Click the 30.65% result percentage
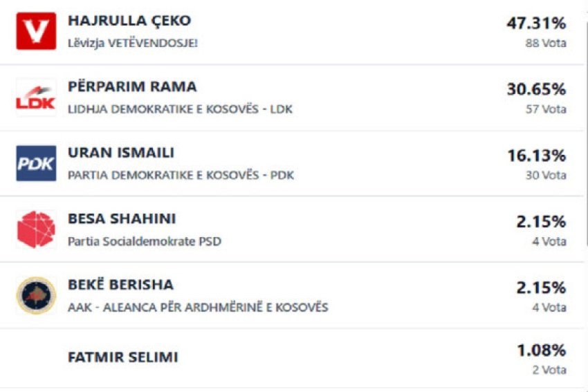This screenshot has height=392, width=588. [536, 90]
